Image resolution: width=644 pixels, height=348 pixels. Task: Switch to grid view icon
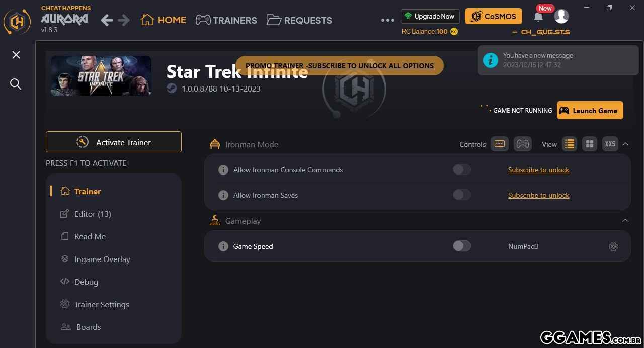(x=590, y=144)
